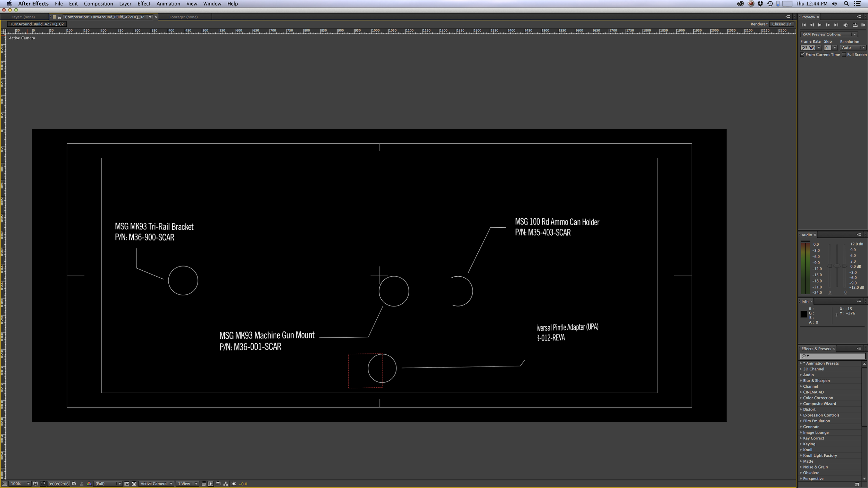
Task: Open the Layer menu
Action: (x=125, y=3)
